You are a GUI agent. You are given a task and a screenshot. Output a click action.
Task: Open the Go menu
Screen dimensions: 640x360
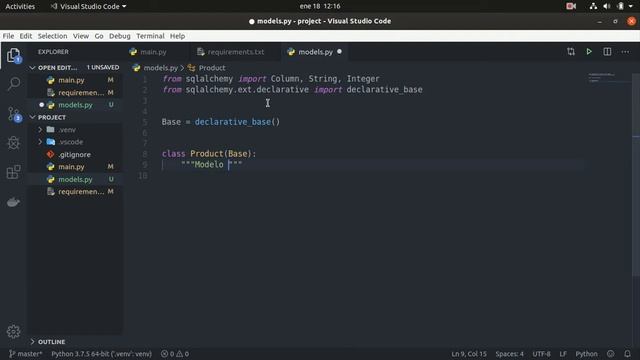[99, 36]
